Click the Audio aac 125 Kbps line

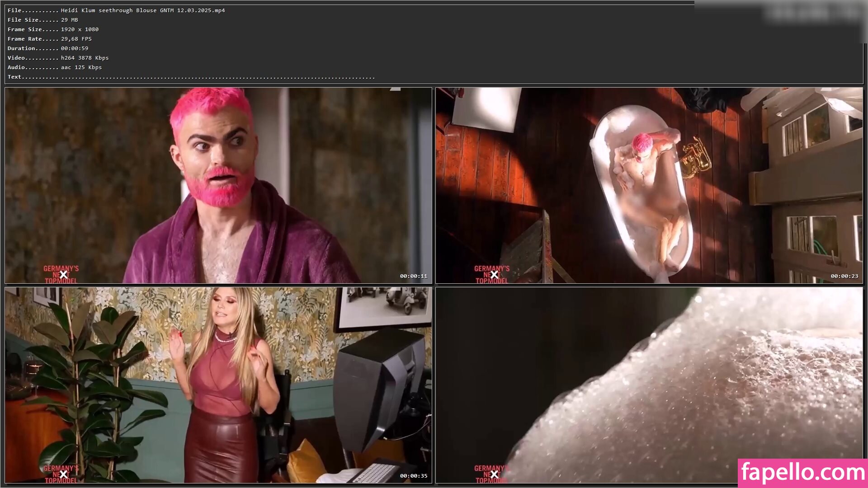tap(55, 67)
